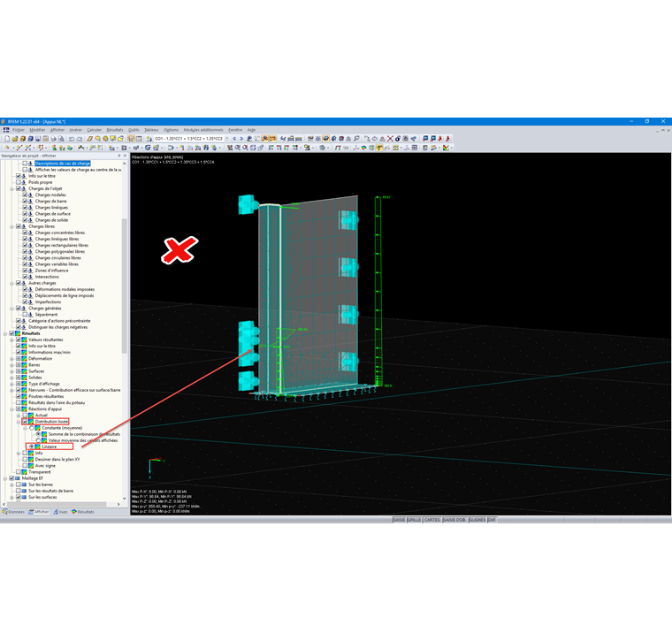Click the SAISIE D'OB status bar button

pyautogui.click(x=454, y=520)
